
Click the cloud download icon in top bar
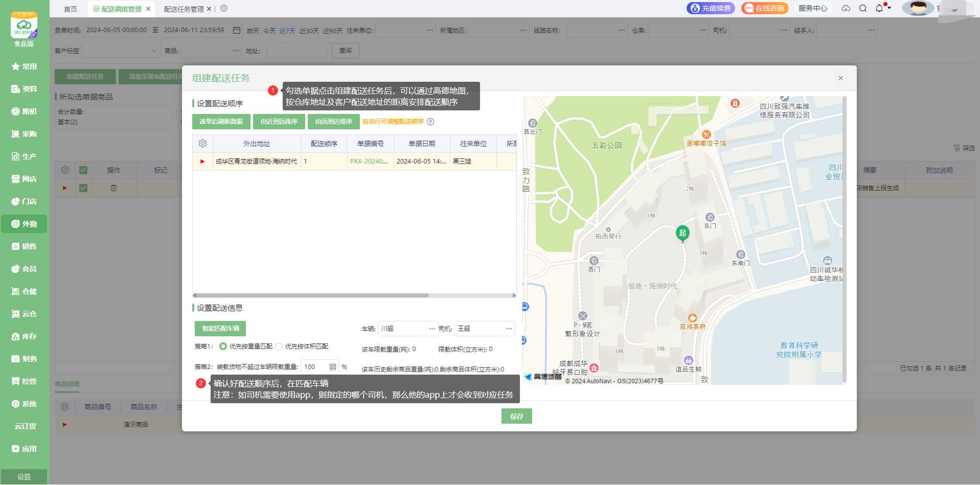(846, 8)
